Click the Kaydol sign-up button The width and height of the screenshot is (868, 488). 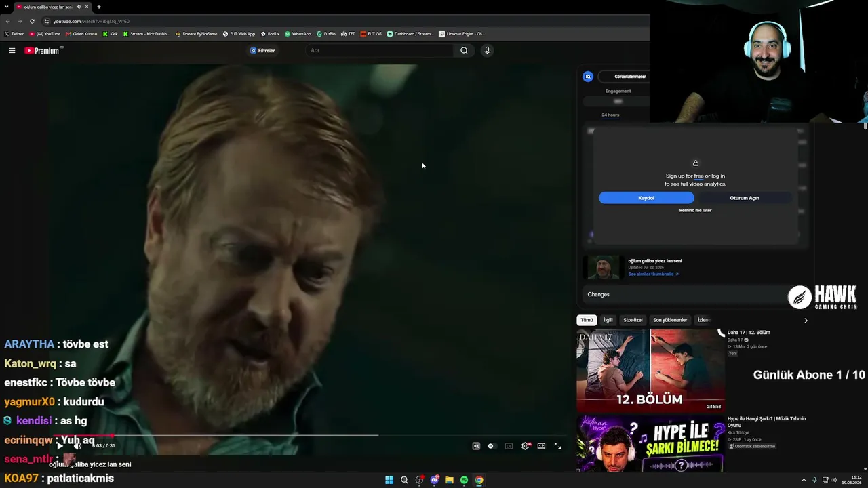[646, 198]
